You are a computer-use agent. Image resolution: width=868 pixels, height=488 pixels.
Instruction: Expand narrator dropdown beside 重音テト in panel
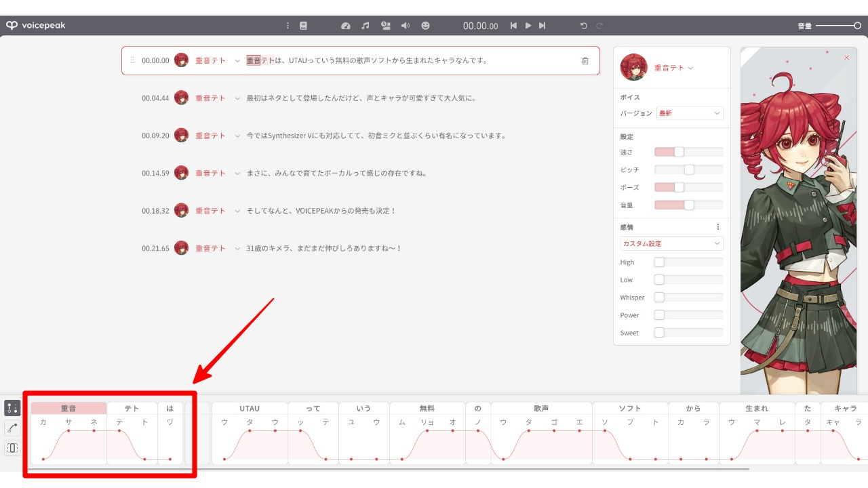point(691,68)
